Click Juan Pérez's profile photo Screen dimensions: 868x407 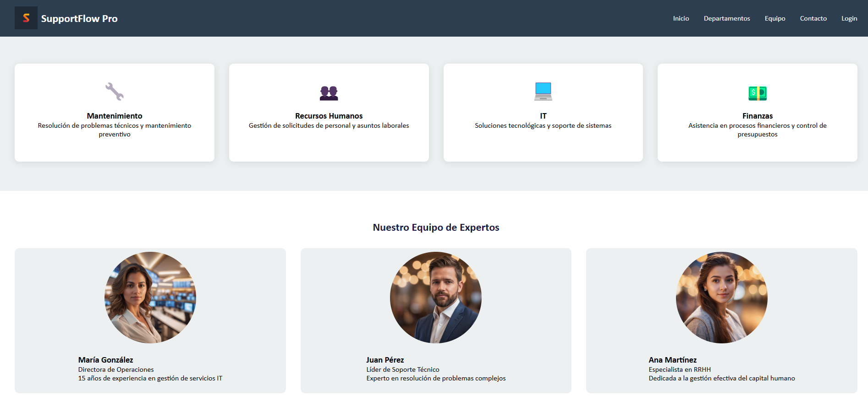(436, 298)
